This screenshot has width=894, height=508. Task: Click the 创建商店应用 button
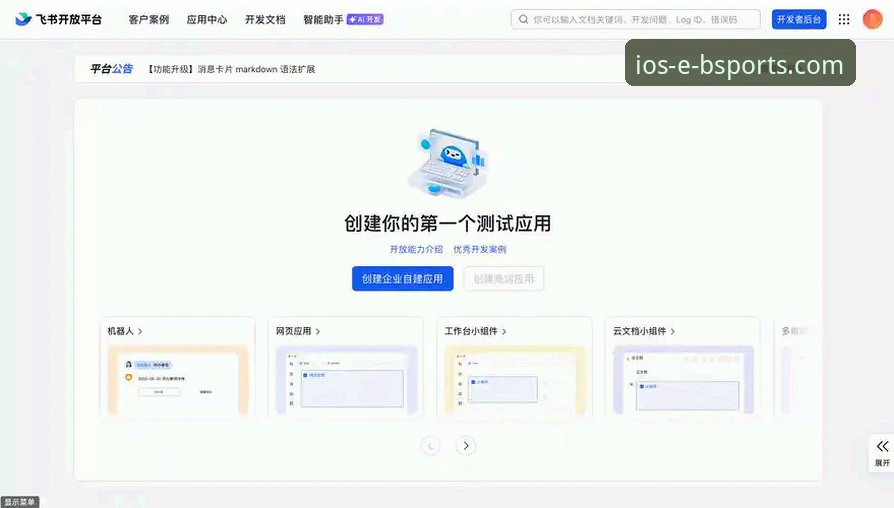(x=504, y=278)
